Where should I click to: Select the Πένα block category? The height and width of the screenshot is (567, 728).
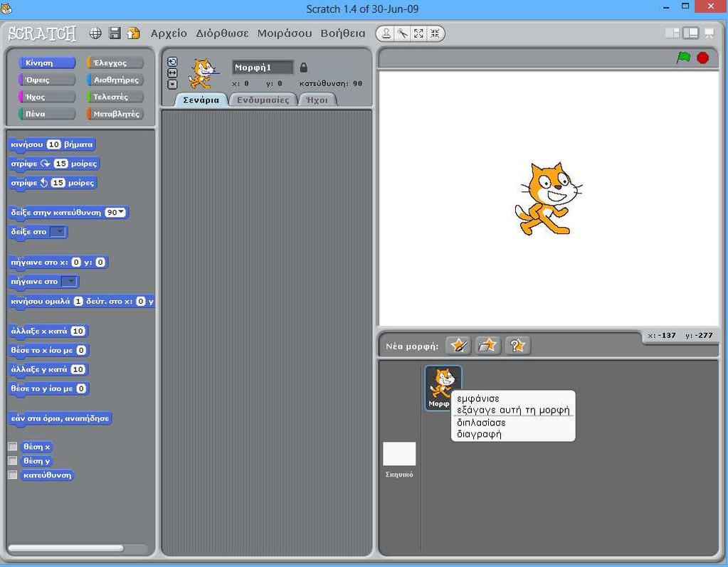[x=47, y=114]
